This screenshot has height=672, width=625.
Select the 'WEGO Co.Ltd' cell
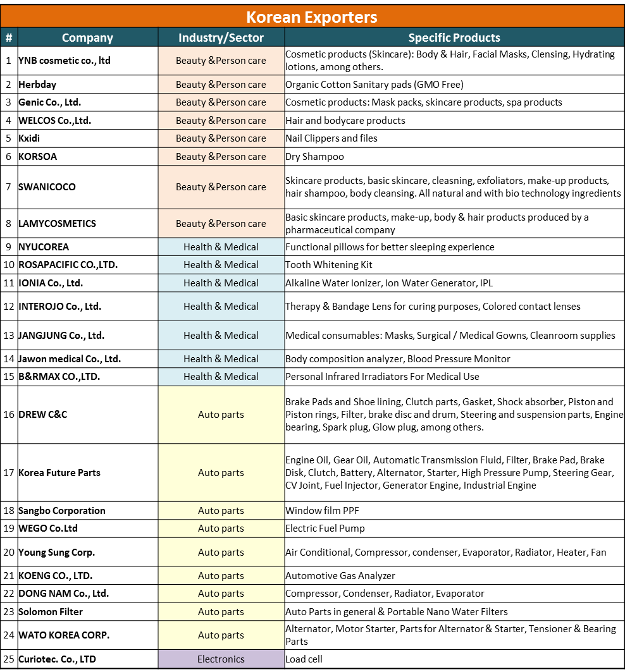(x=87, y=528)
